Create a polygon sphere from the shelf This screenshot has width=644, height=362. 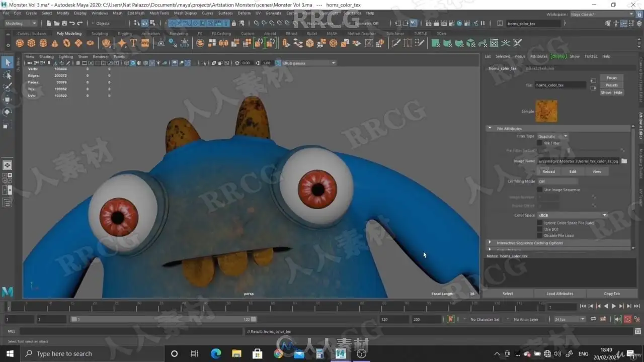pos(20,43)
